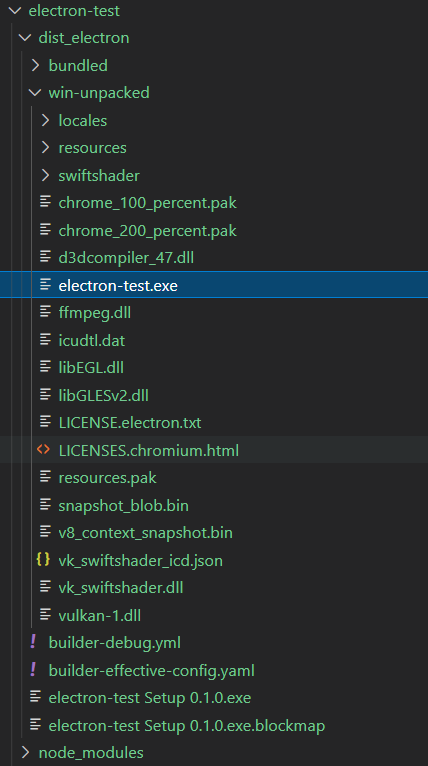
Task: Click the file icon next to electron-test.exe
Action: (45, 284)
